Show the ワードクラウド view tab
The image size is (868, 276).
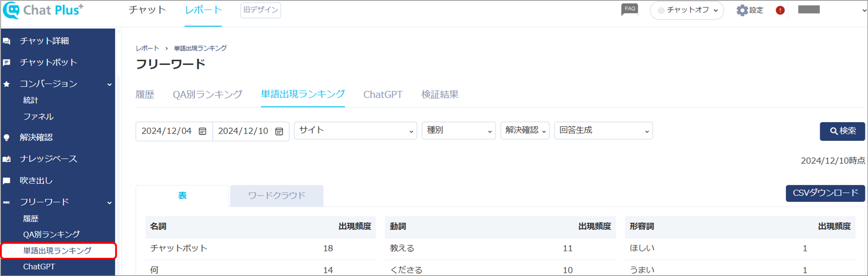point(277,196)
